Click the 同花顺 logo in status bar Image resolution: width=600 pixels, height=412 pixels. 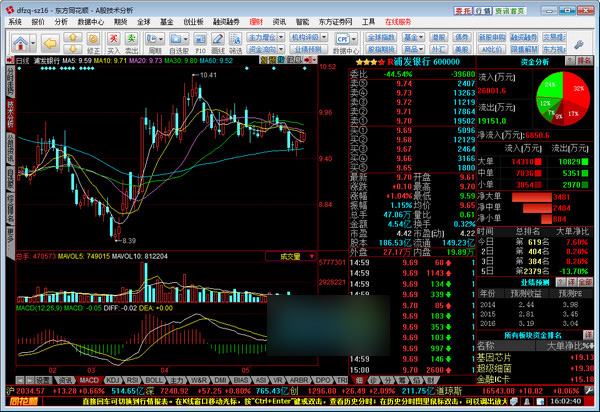point(24,401)
